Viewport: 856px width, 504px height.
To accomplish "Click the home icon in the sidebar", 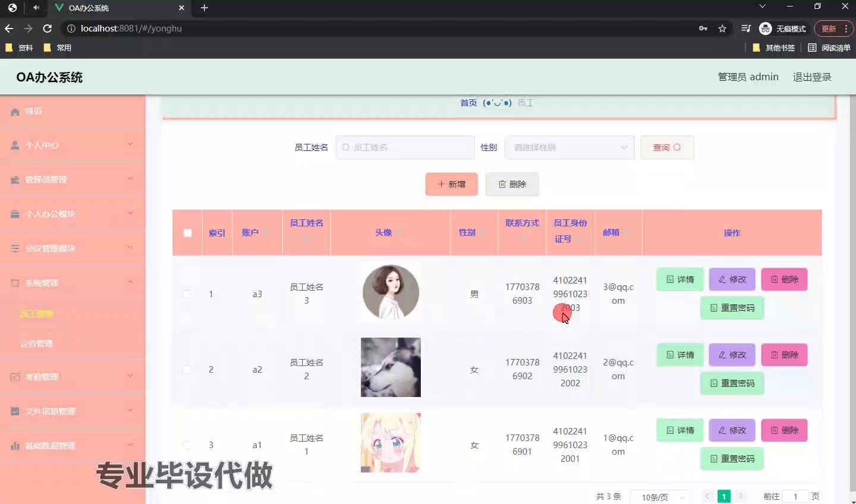I will pos(15,112).
